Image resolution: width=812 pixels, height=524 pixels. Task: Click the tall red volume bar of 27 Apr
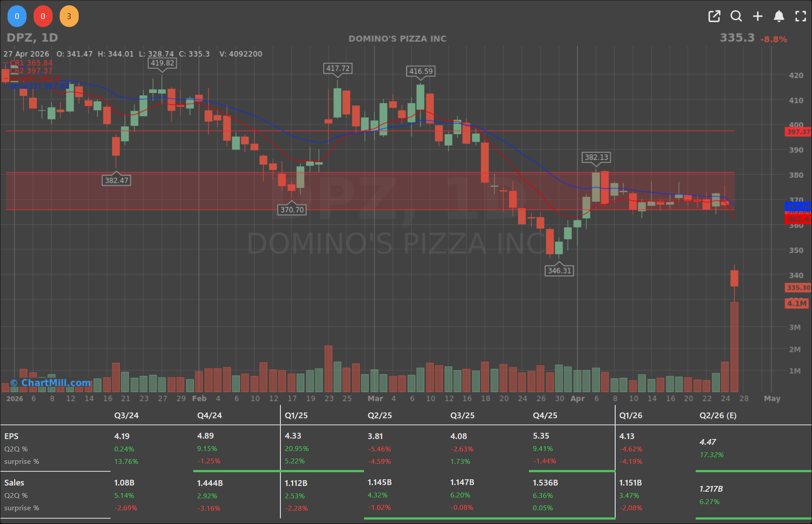pyautogui.click(x=734, y=347)
